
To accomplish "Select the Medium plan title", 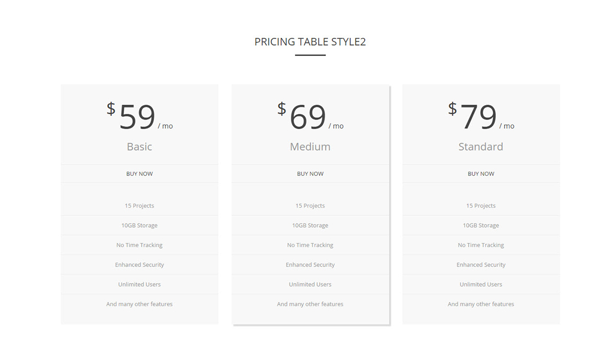I will pyautogui.click(x=310, y=147).
